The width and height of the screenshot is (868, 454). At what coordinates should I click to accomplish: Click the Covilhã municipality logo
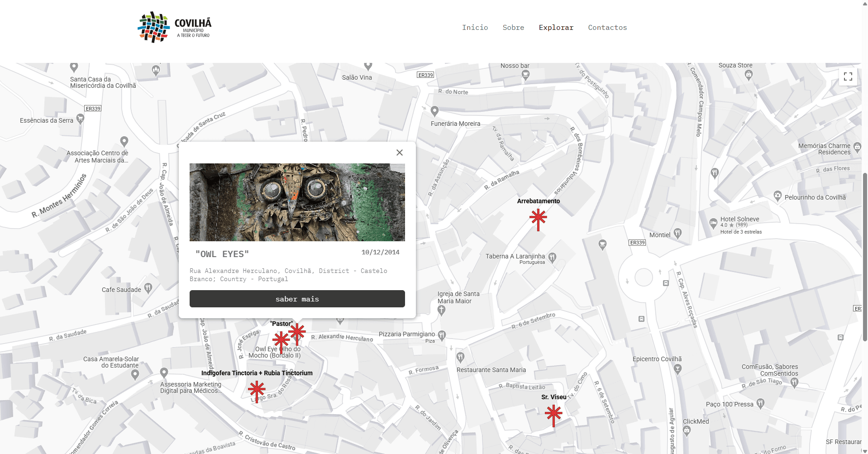coord(175,27)
